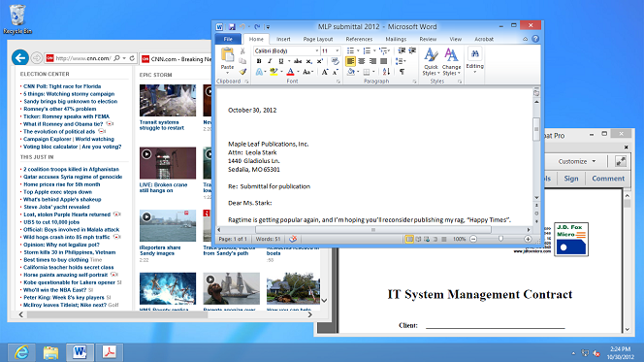Screen dimensions: 644x362
Task: Open 'Steve Jobs' yacht revealed' headline
Action: pos(56,207)
